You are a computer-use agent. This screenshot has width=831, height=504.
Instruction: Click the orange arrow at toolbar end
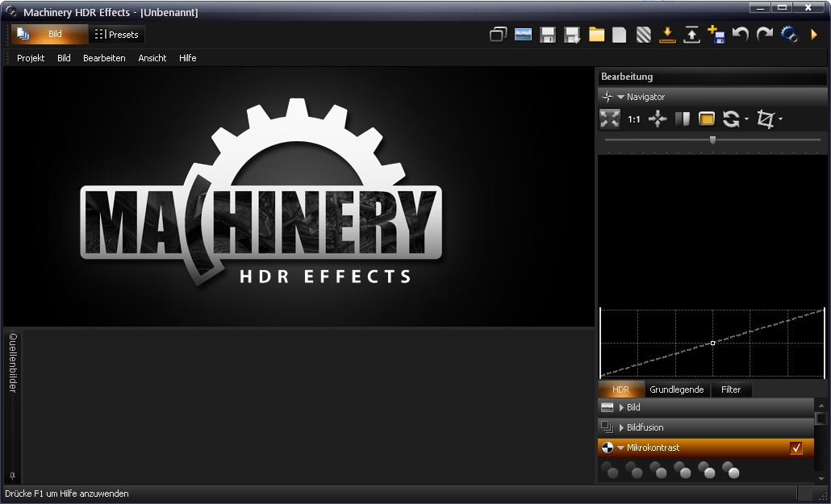[815, 35]
